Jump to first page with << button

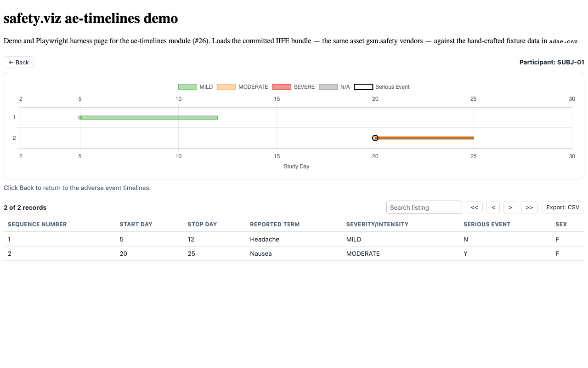coord(474,207)
